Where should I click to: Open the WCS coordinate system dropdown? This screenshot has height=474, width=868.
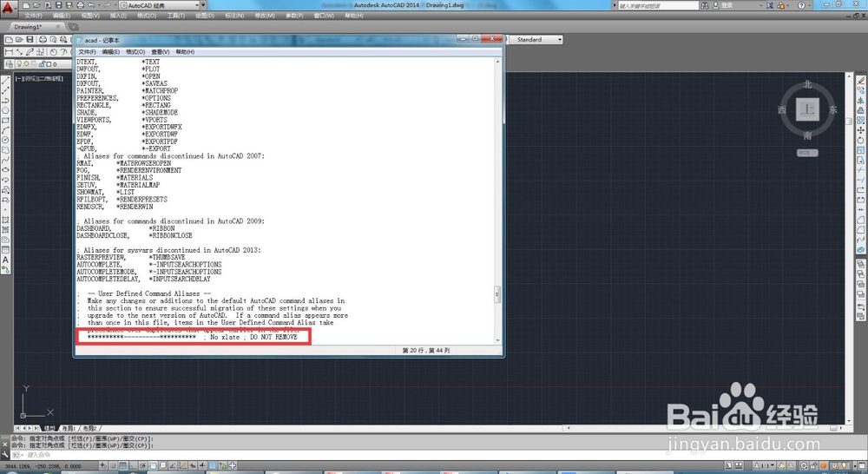click(x=807, y=153)
